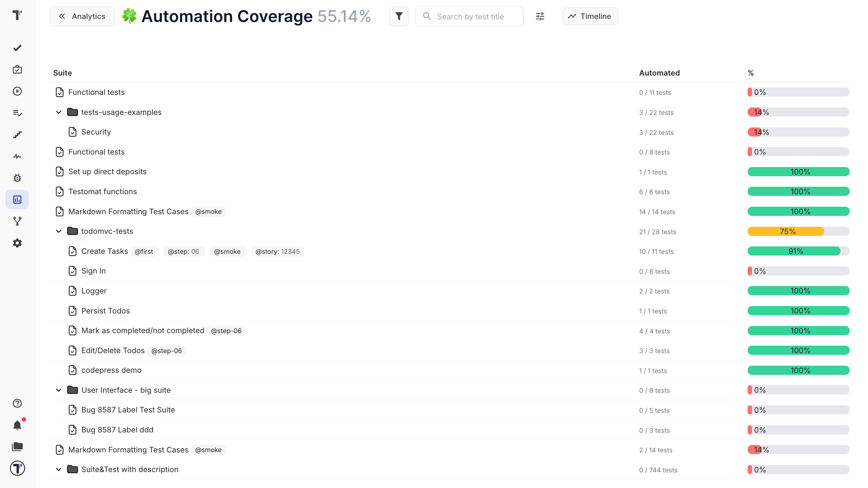Viewport: 868px width, 488px height.
Task: Click the 55.14% coverage value
Action: [344, 16]
